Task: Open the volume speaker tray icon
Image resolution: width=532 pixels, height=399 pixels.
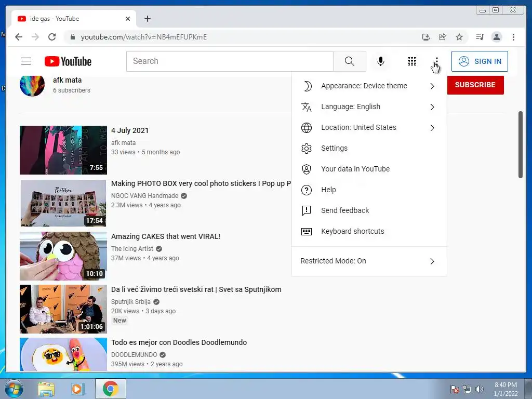Action: click(x=480, y=389)
